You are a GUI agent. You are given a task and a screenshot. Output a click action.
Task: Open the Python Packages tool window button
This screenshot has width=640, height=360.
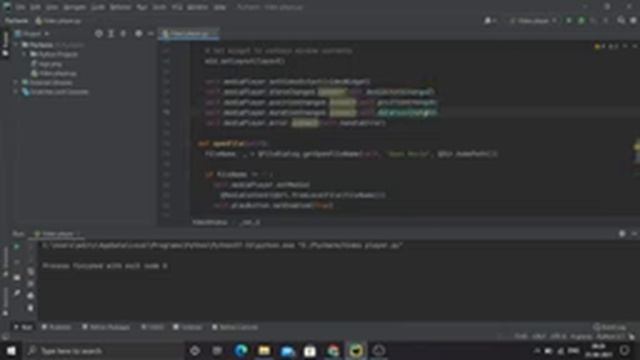pyautogui.click(x=106, y=327)
